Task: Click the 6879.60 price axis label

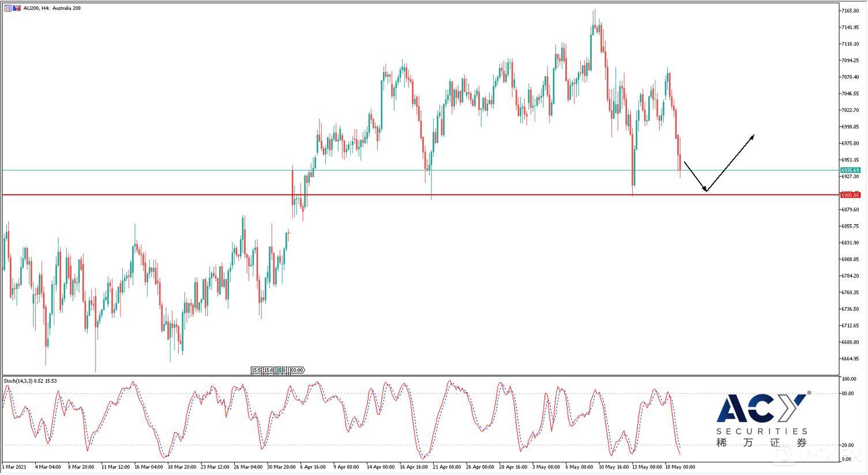Action: [x=850, y=209]
